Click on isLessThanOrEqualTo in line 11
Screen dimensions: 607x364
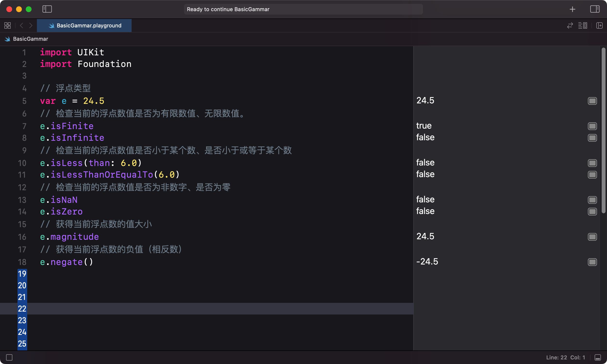point(102,175)
